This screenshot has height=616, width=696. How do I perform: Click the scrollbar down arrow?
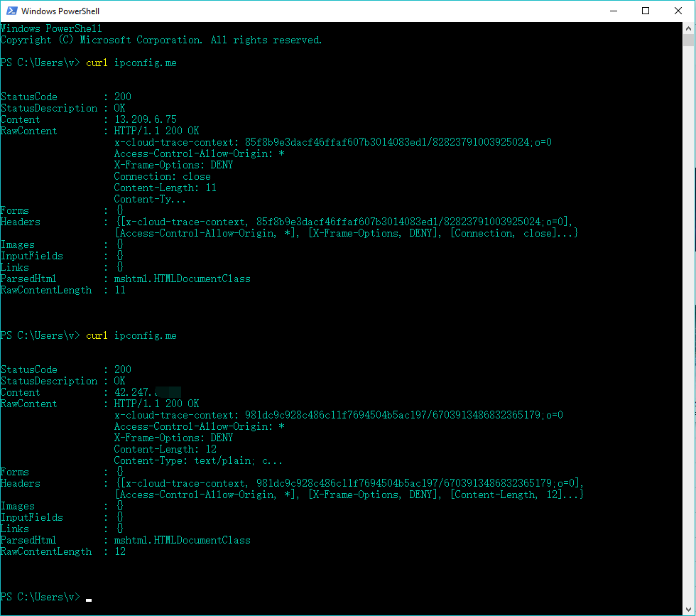click(x=688, y=610)
